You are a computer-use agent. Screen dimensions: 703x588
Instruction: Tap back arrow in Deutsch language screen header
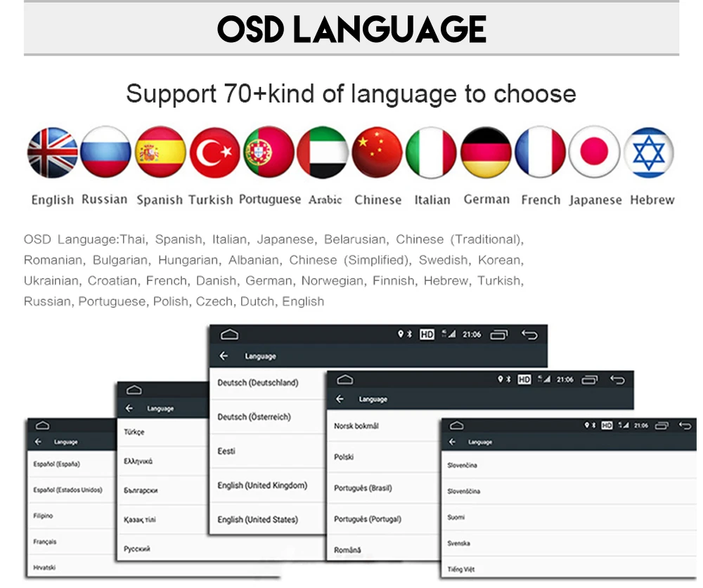click(x=224, y=356)
